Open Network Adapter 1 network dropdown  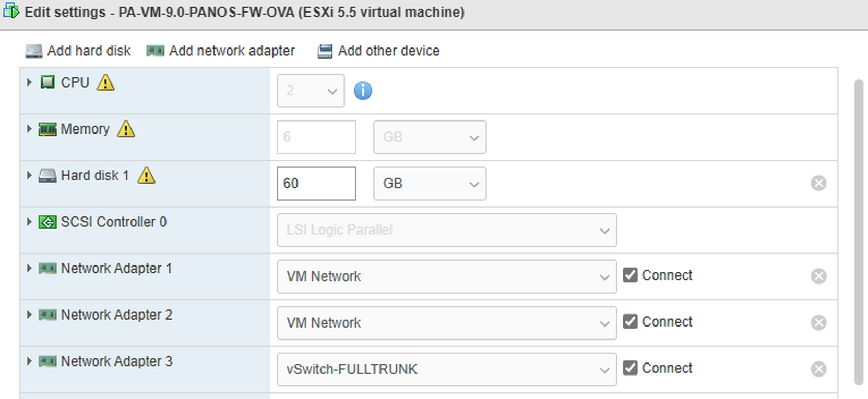[447, 276]
